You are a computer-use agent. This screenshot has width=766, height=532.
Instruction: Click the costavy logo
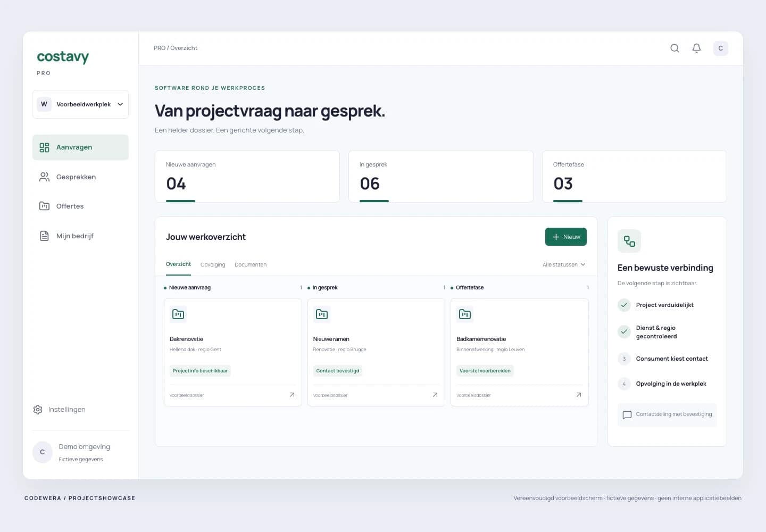point(63,57)
